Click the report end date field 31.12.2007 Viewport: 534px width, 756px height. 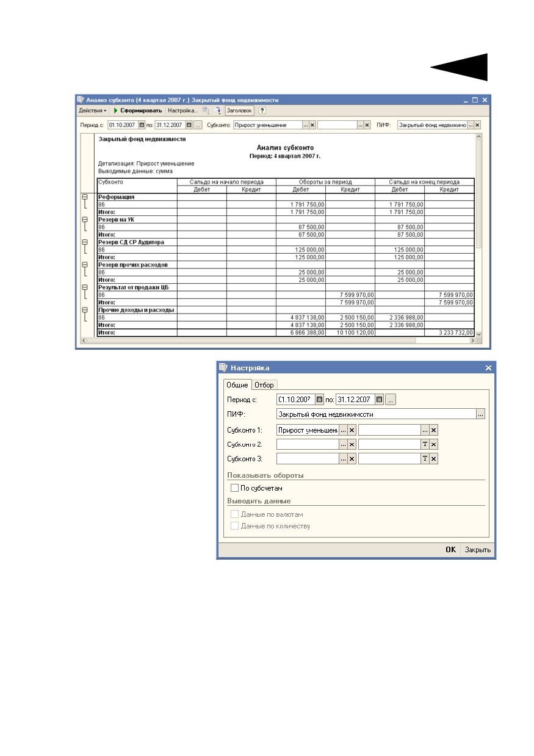tap(170, 124)
